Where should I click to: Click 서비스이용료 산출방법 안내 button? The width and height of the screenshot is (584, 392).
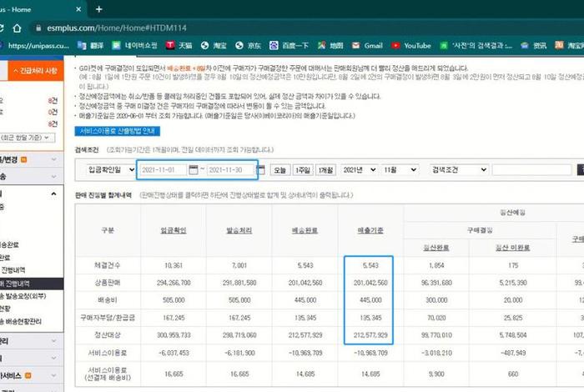[x=117, y=131]
